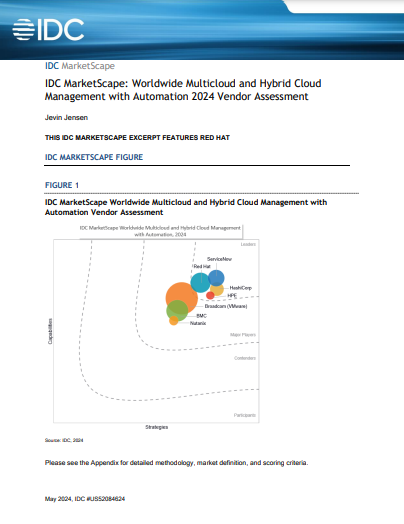
Task: Click the green BMC bubble
Action: click(177, 310)
